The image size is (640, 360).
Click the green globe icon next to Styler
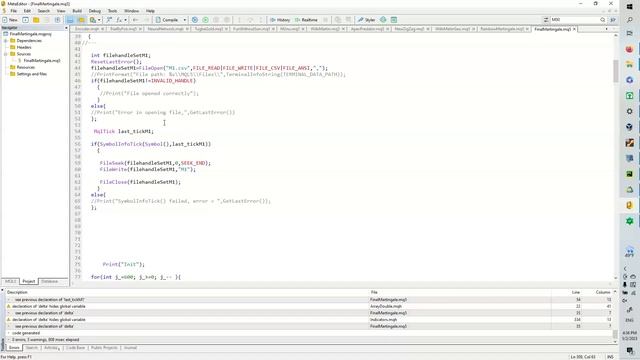383,20
